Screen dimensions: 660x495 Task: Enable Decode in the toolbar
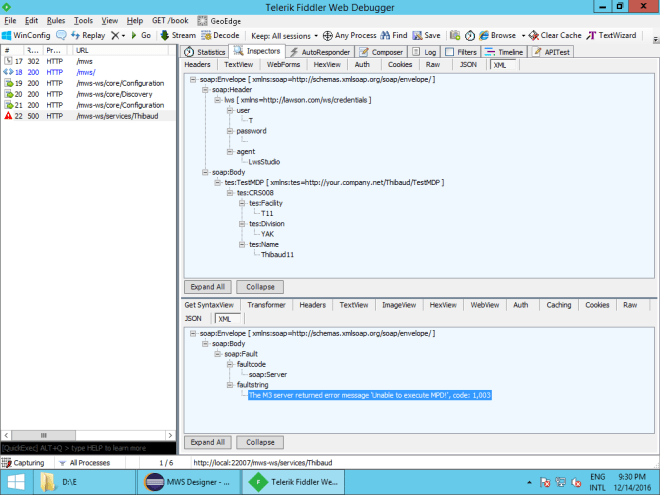tap(220, 35)
